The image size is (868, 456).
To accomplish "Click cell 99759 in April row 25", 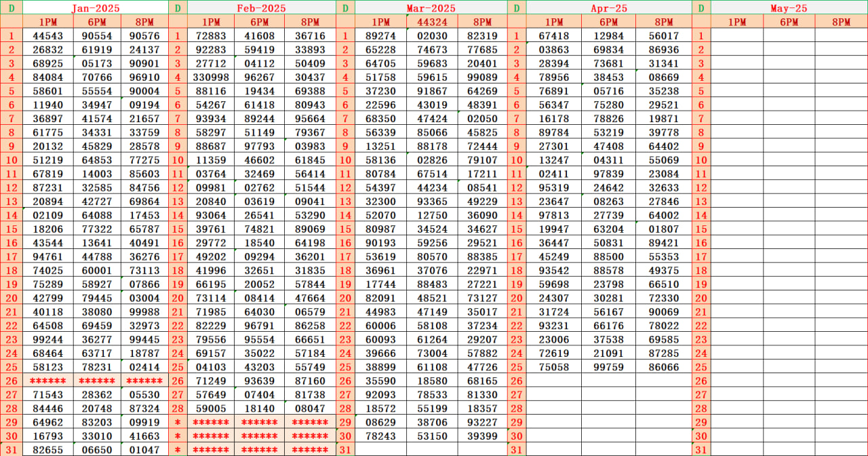I will point(608,367).
